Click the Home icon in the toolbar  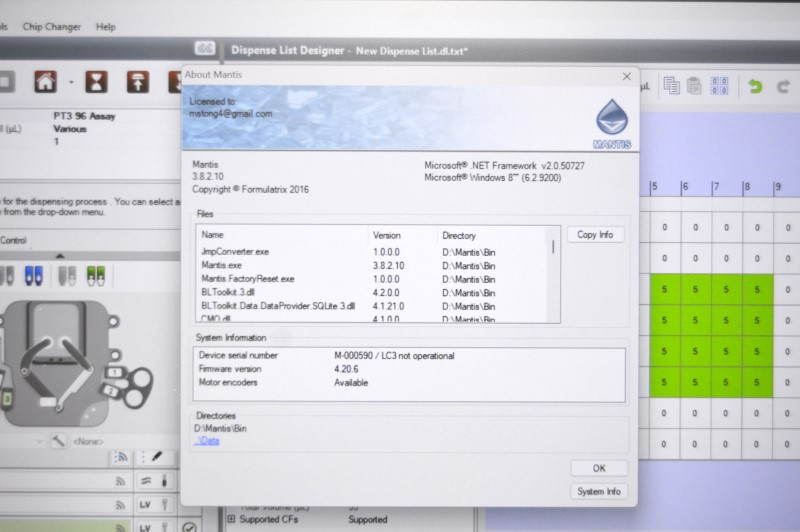pyautogui.click(x=45, y=82)
